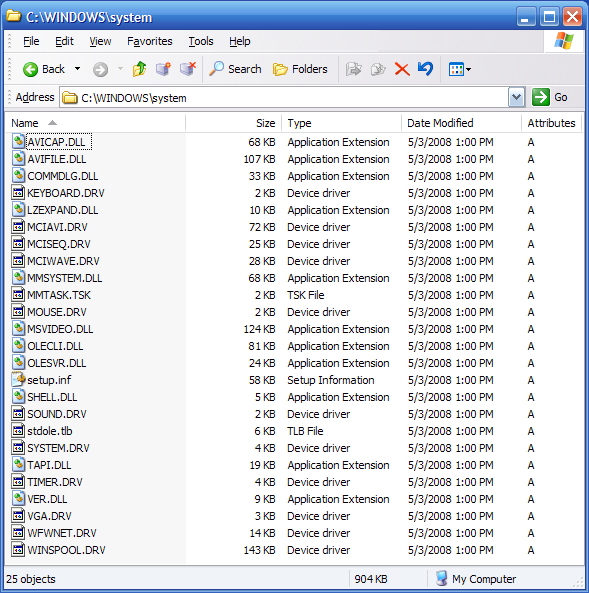Screen dimensions: 589x593
Task: Sort by the Size column header
Action: pos(233,123)
